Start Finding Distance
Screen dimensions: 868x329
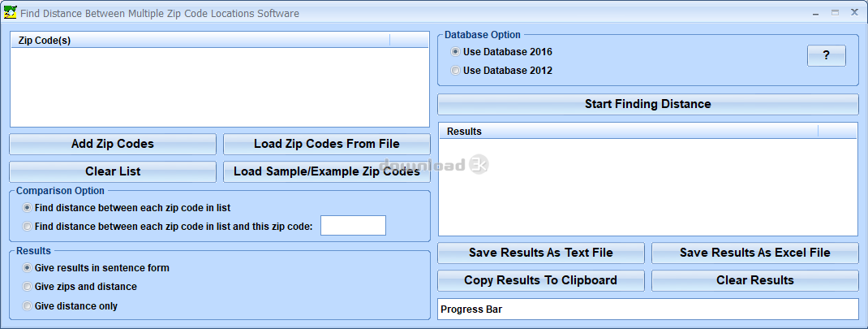coord(648,104)
